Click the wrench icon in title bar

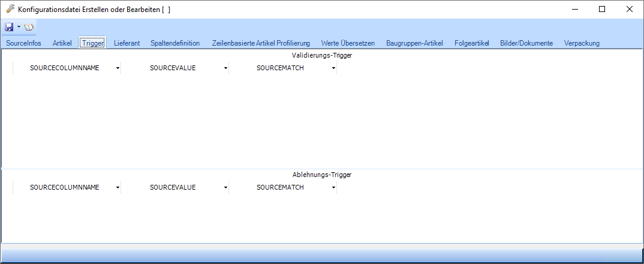(10, 9)
